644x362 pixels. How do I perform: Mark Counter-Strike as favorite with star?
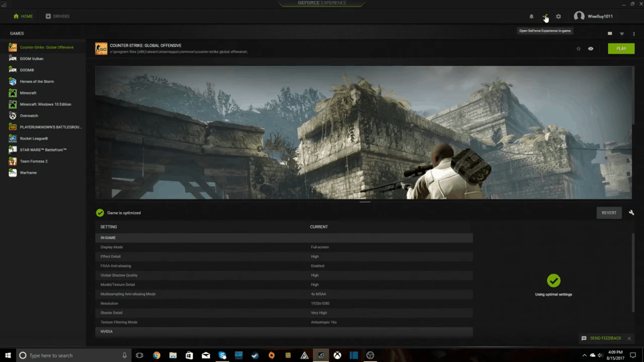(578, 49)
